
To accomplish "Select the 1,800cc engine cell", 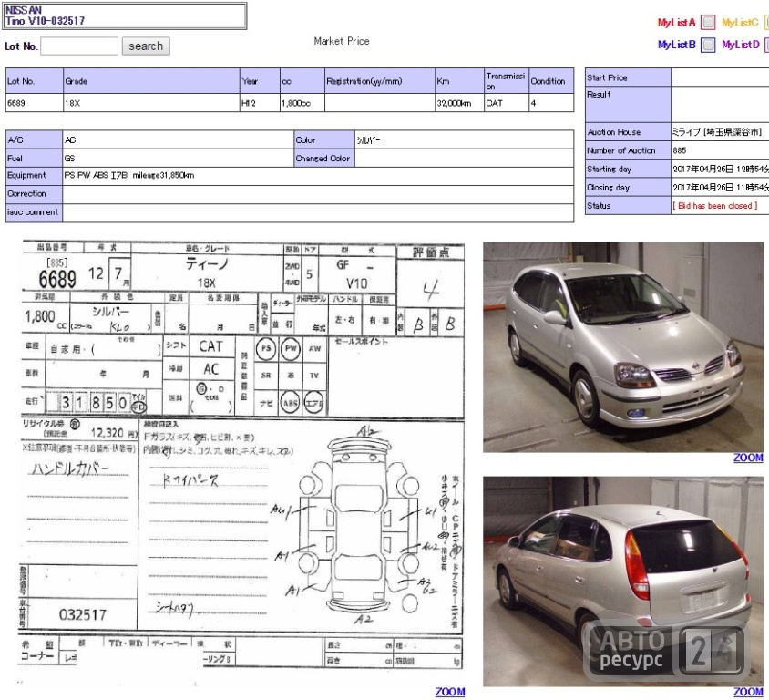I will (x=302, y=103).
